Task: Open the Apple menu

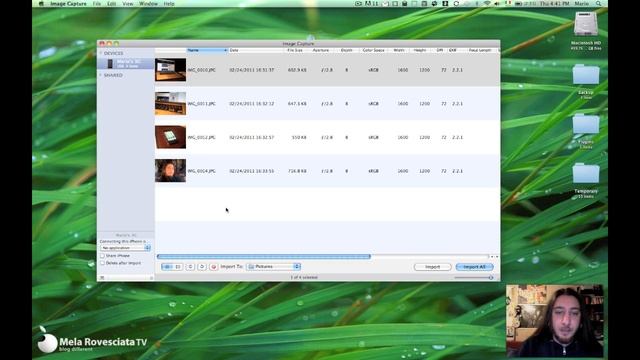Action: 41,4
